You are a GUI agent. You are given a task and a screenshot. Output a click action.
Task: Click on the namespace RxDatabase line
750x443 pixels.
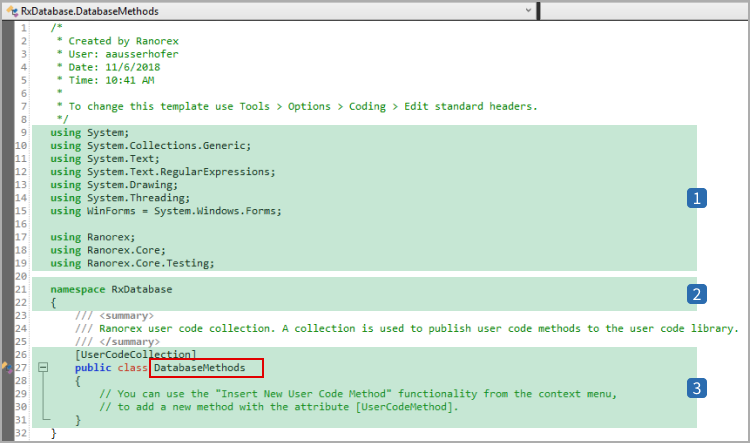click(x=111, y=289)
